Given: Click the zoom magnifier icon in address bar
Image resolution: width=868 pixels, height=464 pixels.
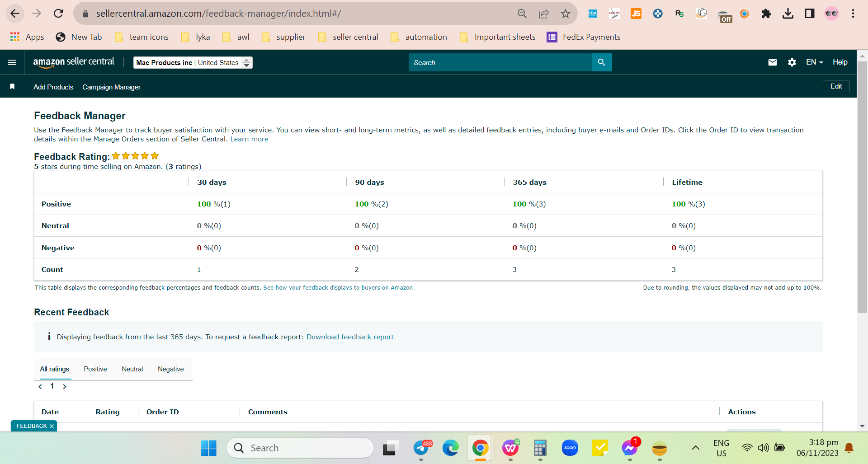Looking at the screenshot, I should tap(522, 14).
